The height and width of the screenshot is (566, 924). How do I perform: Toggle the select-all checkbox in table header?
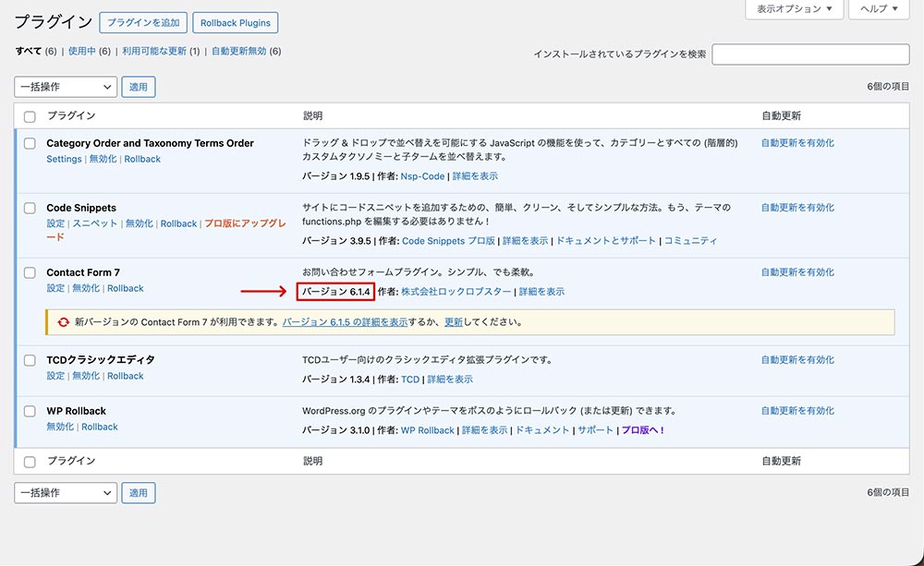coord(30,116)
